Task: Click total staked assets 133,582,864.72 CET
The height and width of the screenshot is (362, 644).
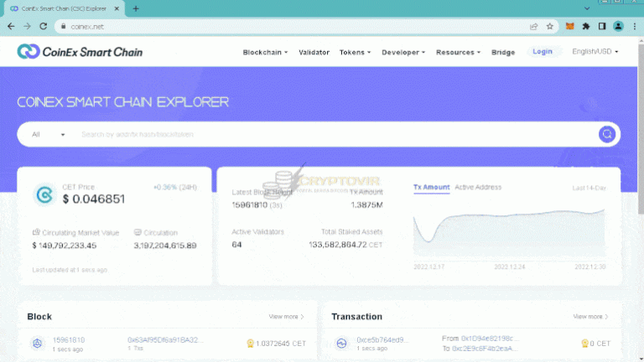Action: point(345,245)
